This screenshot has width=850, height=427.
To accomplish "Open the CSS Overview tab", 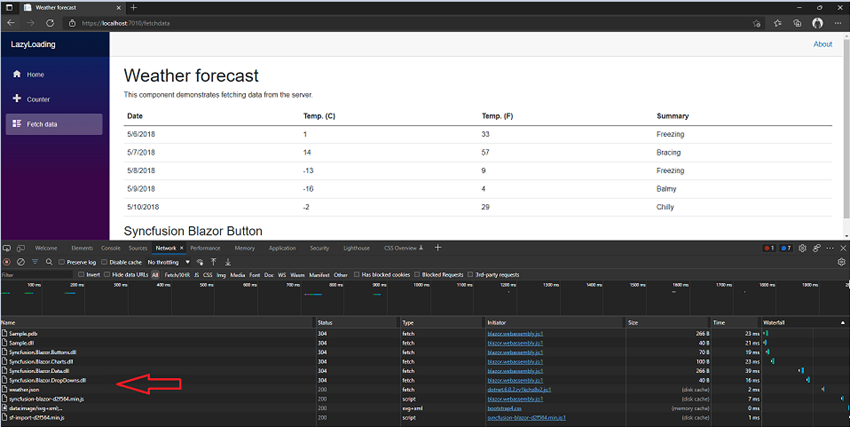I will tap(403, 248).
